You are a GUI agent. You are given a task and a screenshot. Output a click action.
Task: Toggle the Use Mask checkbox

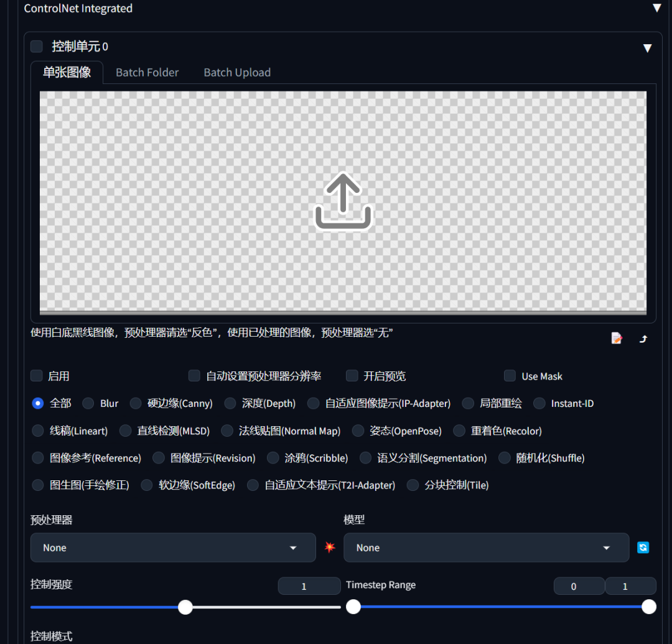(x=510, y=376)
